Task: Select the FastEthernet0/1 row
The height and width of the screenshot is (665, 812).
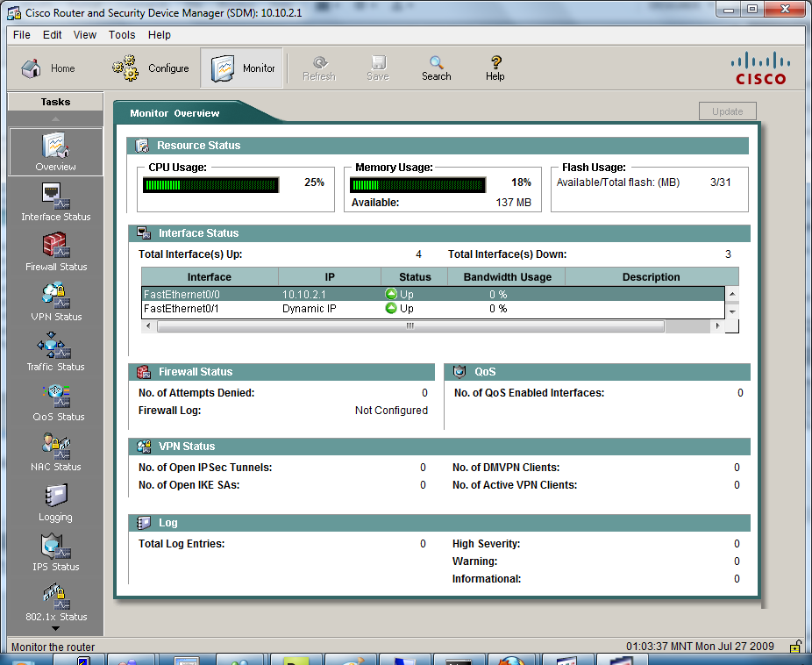Action: point(433,309)
